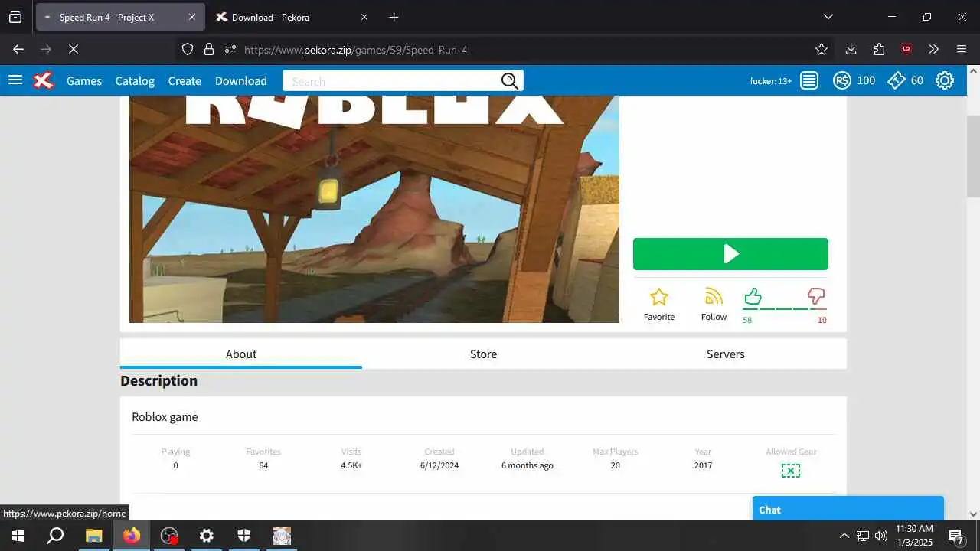980x551 pixels.
Task: Favorite the game with star icon
Action: point(659,297)
